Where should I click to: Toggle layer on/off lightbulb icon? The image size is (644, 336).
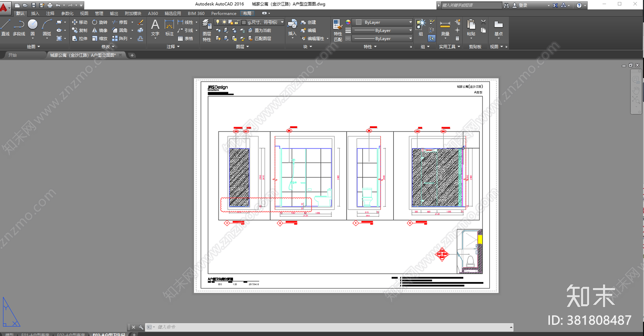[x=218, y=22]
